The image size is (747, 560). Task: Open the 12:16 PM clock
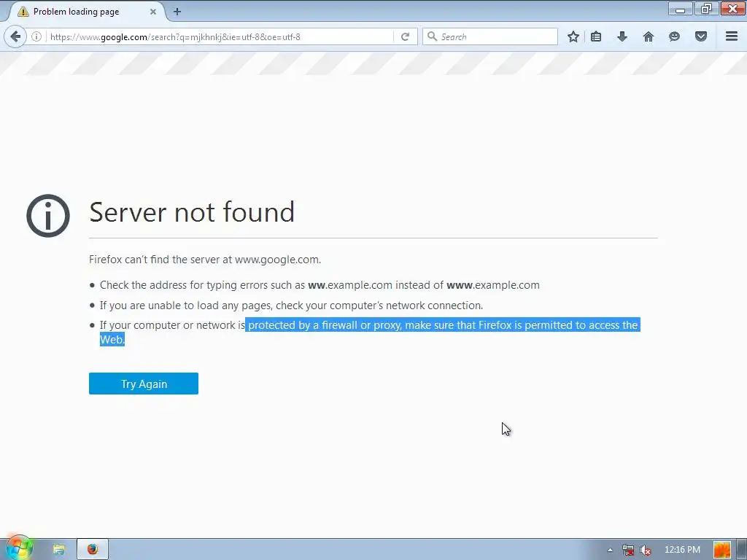coord(682,550)
